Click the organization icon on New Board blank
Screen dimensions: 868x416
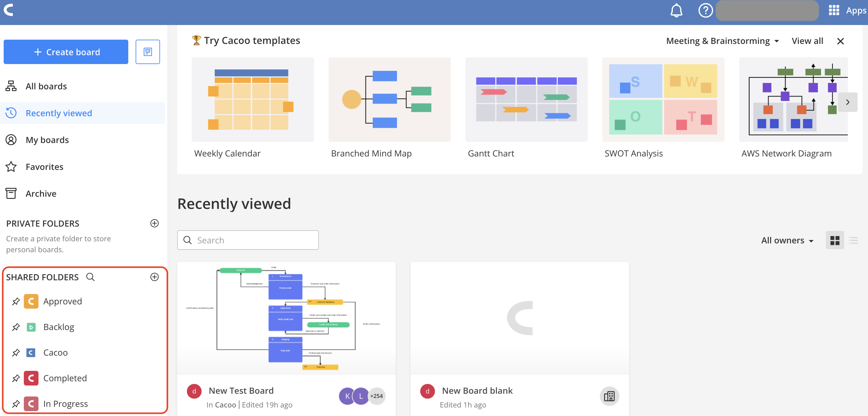pyautogui.click(x=609, y=396)
